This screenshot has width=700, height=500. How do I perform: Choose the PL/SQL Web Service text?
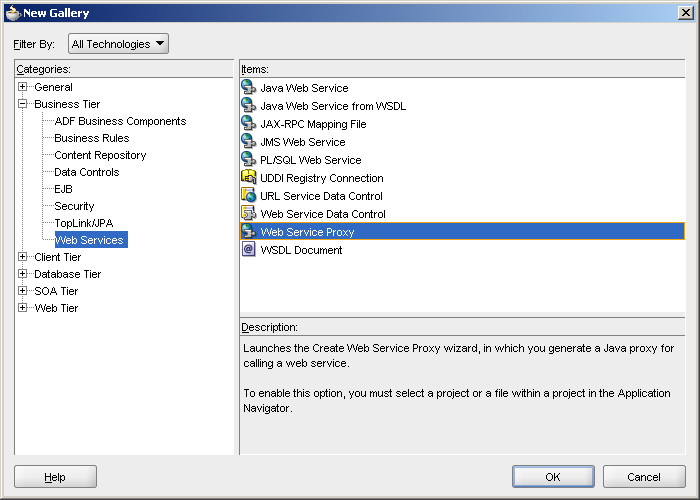(311, 160)
